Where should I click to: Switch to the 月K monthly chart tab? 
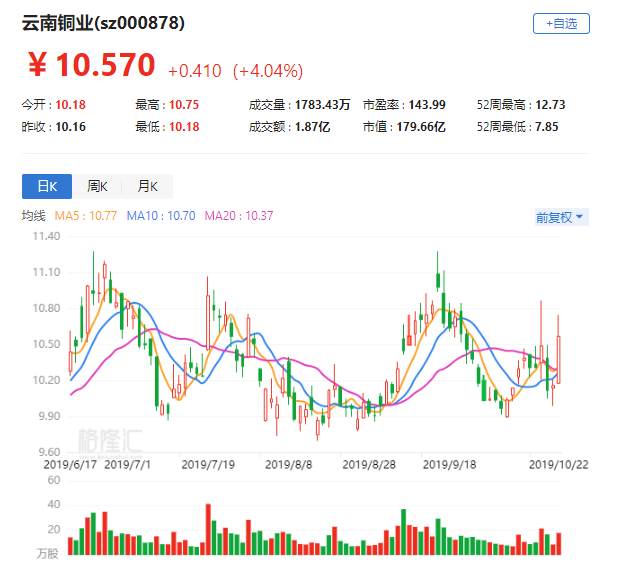[x=147, y=186]
